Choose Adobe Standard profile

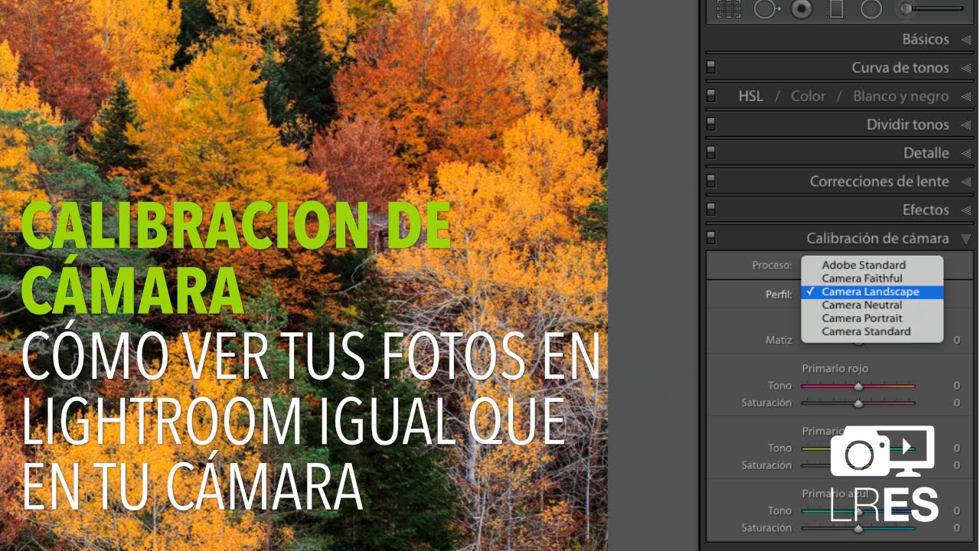point(872,266)
